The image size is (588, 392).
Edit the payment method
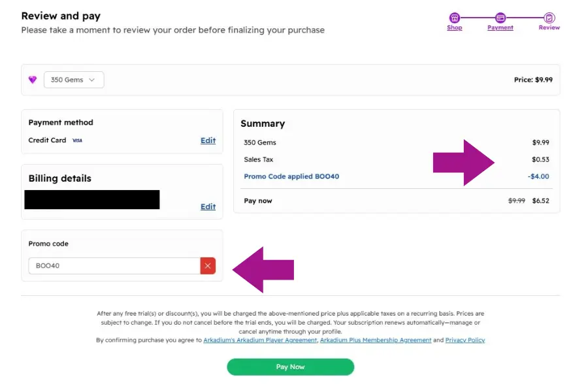point(208,140)
